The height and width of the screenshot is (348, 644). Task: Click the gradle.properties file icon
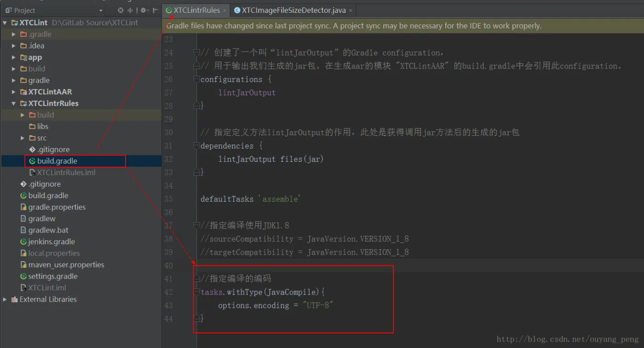click(x=23, y=207)
